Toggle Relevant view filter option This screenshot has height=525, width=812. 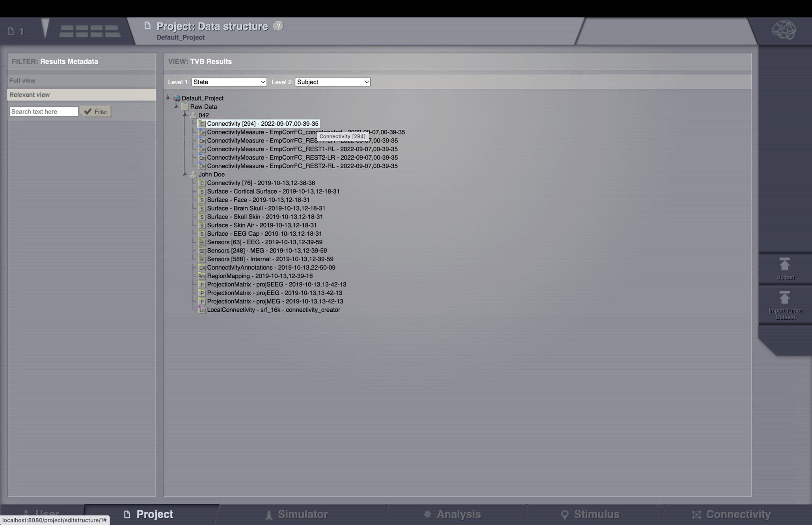pos(29,94)
